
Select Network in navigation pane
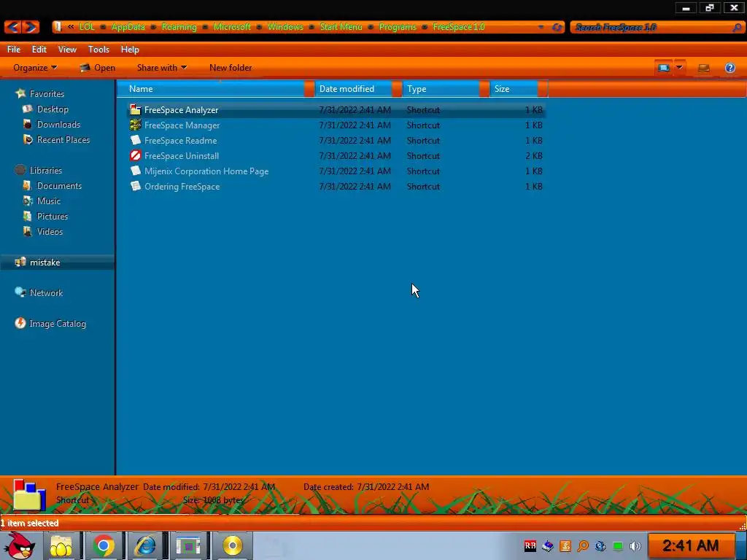[x=46, y=293]
